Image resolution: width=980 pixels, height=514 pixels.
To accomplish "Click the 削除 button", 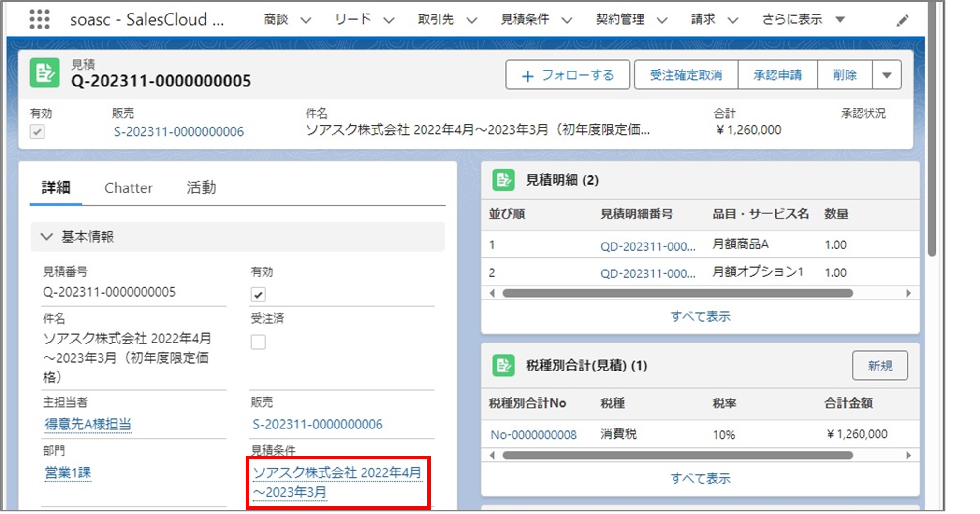I will [845, 75].
